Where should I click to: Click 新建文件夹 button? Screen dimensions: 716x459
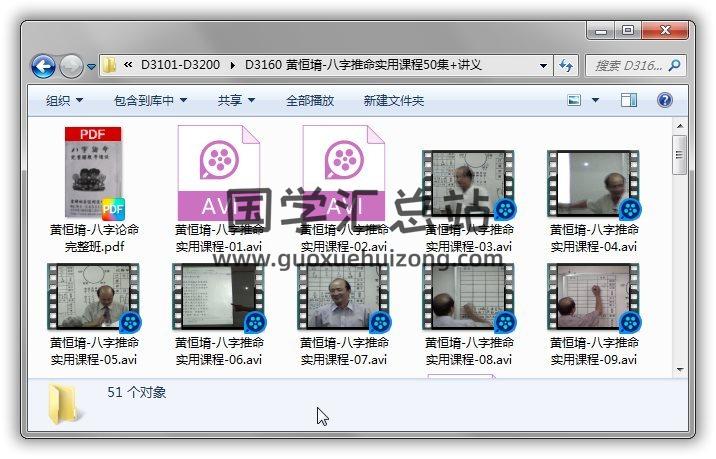(x=394, y=100)
